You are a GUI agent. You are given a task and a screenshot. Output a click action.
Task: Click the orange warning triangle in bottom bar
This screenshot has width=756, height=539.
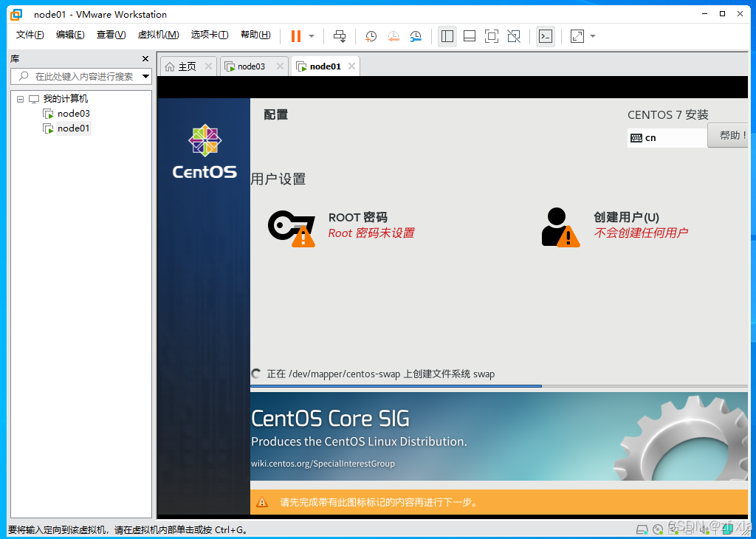[x=262, y=502]
